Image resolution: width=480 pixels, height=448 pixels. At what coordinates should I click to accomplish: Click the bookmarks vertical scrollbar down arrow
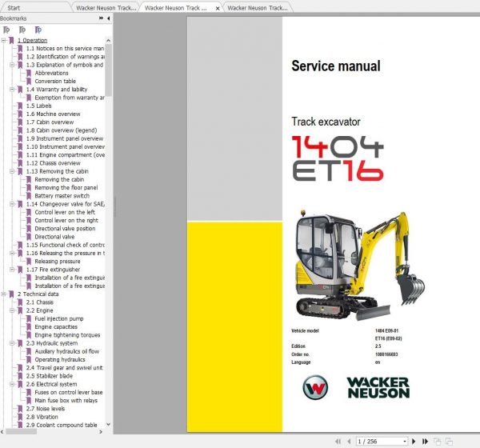tap(108, 425)
